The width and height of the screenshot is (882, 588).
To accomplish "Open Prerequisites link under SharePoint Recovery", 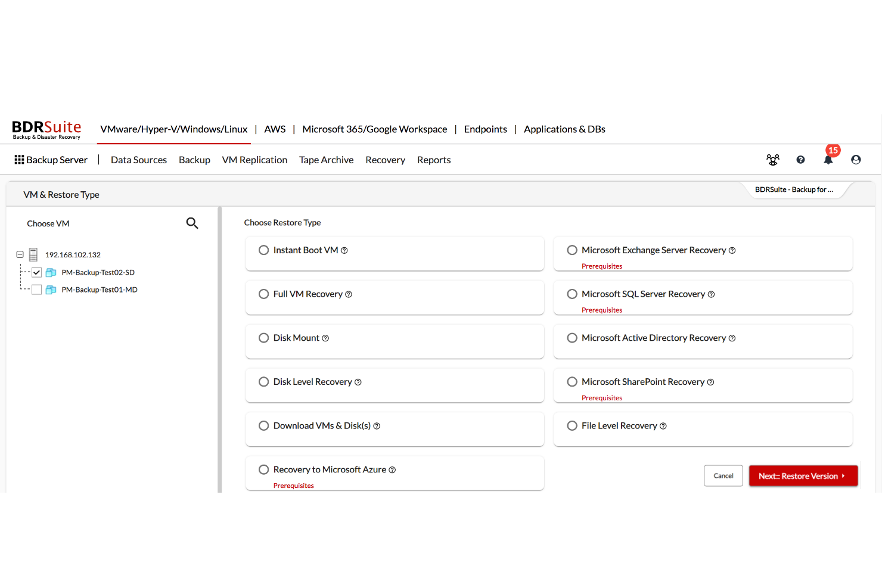I will (602, 398).
